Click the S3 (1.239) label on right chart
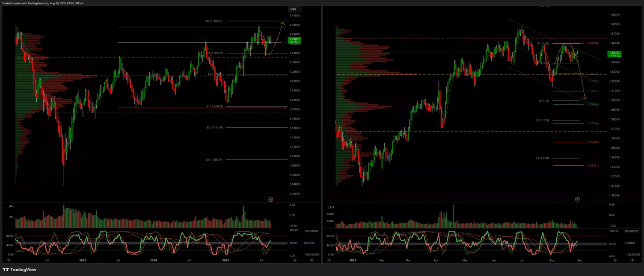Viewport: 644px width, 276px height. coord(542,158)
